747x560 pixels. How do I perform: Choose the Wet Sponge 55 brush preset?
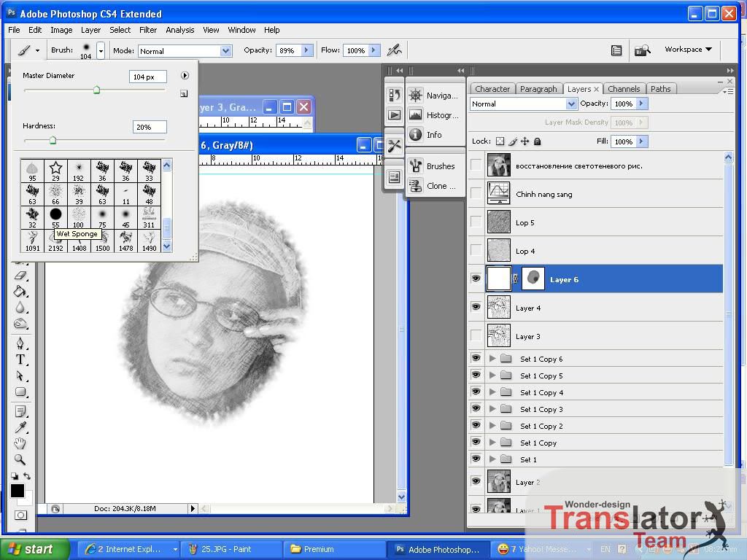pos(55,217)
